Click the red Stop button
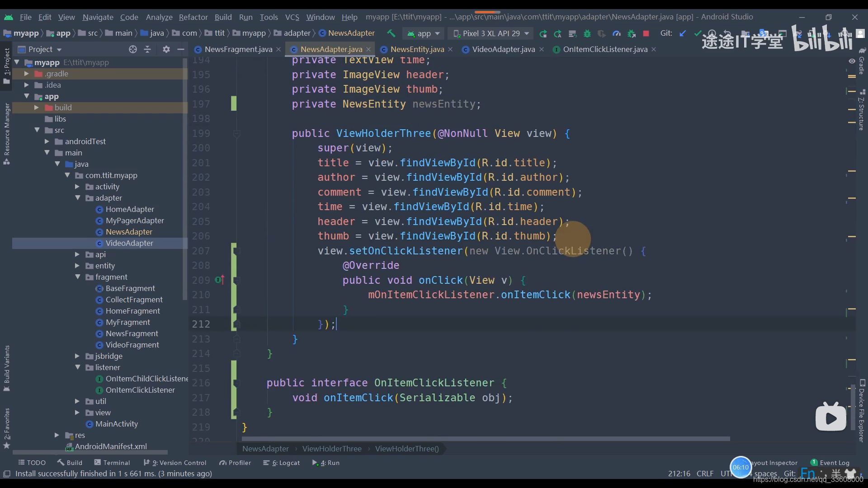868x488 pixels. point(646,33)
